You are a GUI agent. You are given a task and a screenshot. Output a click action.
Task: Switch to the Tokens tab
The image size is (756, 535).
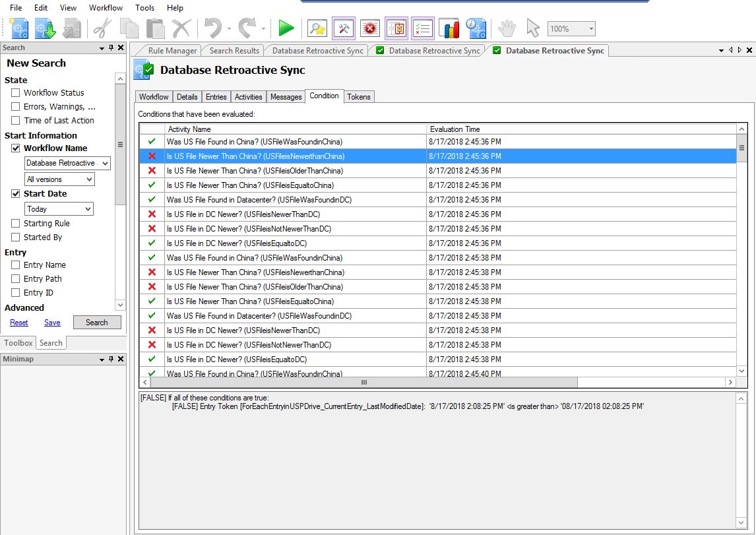point(359,97)
